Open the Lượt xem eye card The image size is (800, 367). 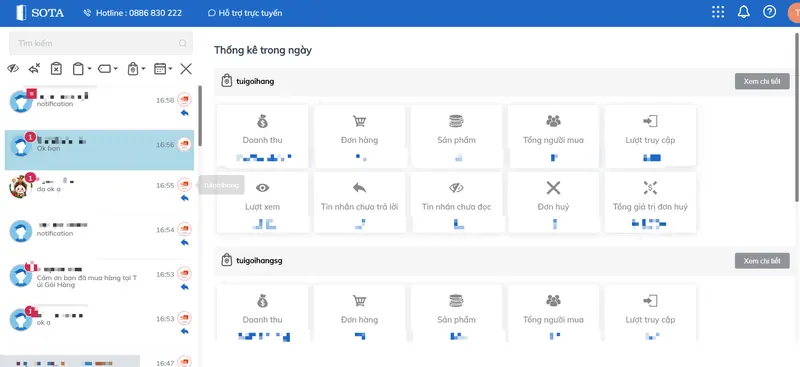click(262, 203)
